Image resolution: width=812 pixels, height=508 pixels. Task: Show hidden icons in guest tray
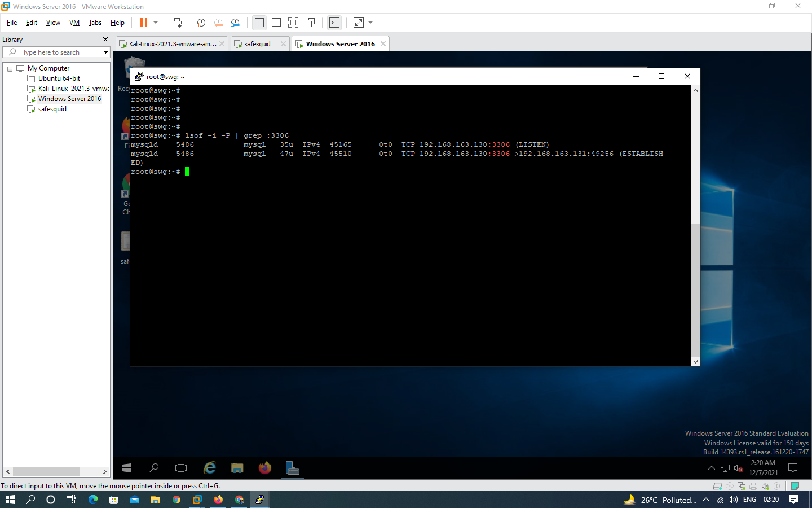(712, 468)
